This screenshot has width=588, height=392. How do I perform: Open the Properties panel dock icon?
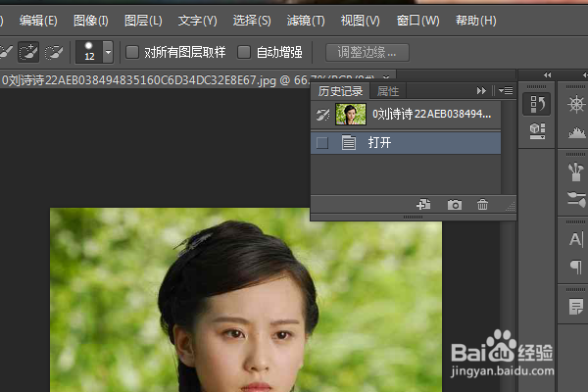537,130
